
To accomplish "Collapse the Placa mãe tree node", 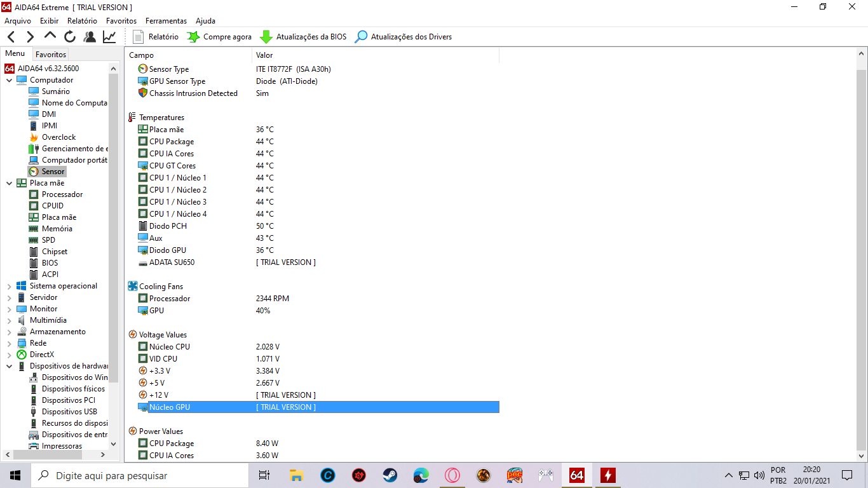I will pos(9,183).
